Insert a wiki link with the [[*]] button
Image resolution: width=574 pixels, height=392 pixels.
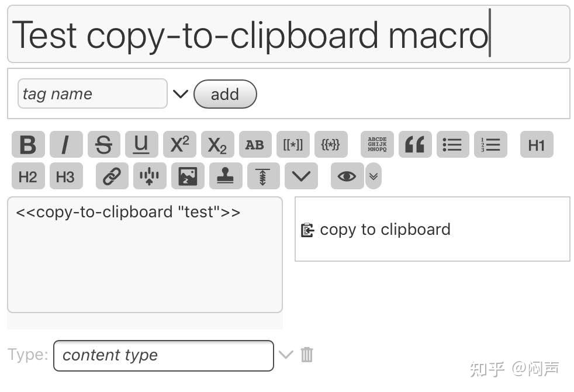coord(293,145)
